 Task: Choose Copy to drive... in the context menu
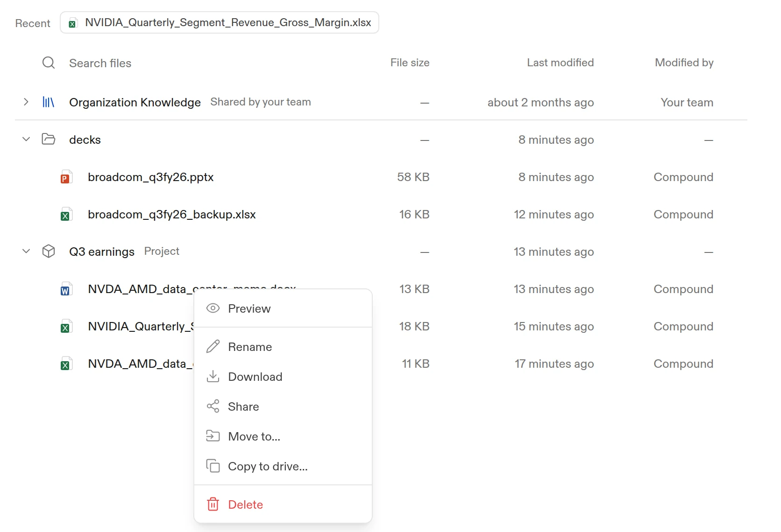tap(283, 466)
